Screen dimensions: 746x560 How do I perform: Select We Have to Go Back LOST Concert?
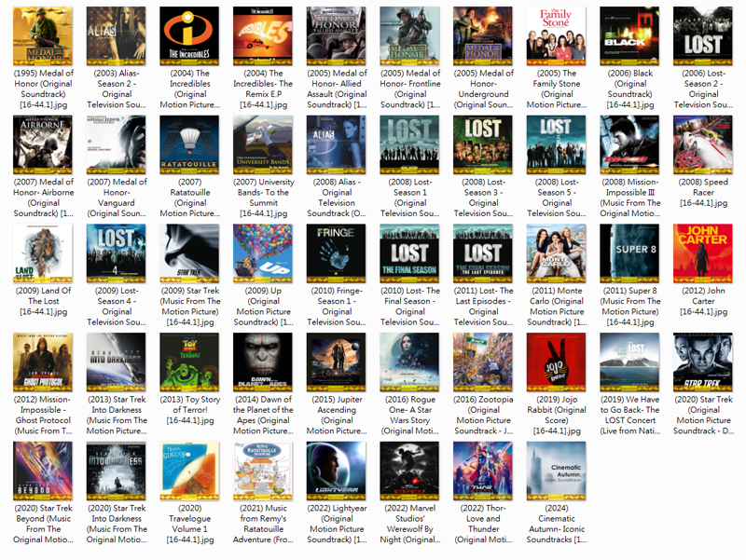coord(629,362)
